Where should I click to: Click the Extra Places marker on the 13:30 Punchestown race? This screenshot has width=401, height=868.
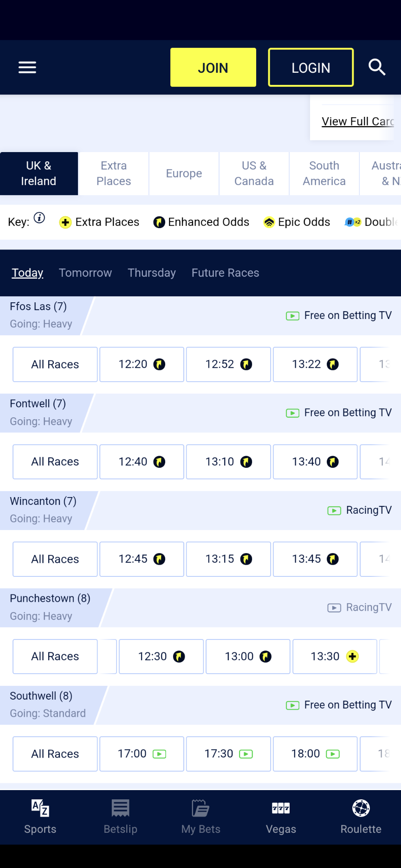pos(353,657)
